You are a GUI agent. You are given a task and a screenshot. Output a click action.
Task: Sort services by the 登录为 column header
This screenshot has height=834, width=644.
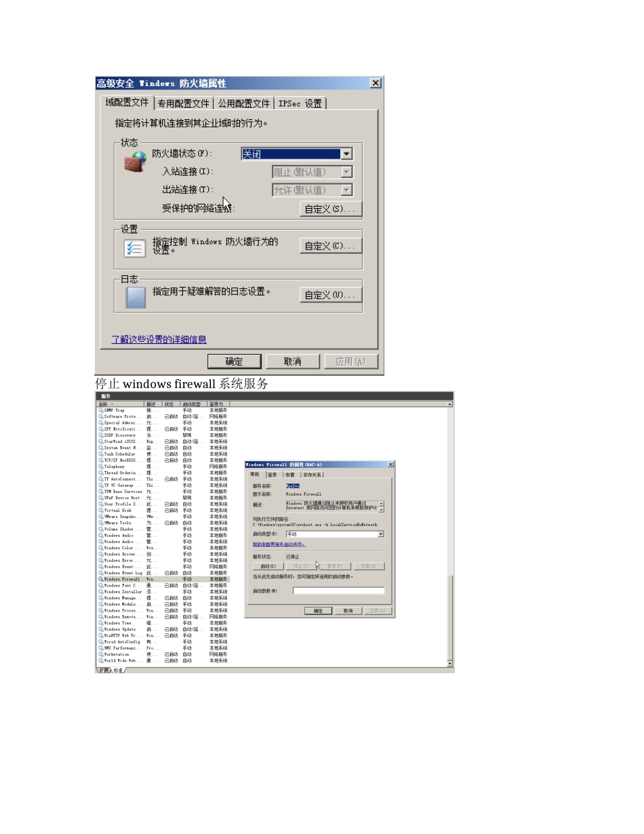(218, 404)
